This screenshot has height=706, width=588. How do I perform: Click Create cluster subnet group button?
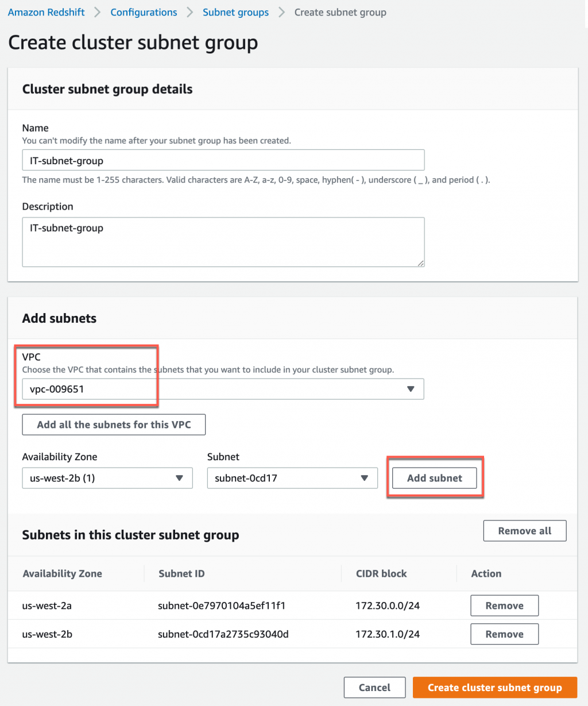coord(494,688)
